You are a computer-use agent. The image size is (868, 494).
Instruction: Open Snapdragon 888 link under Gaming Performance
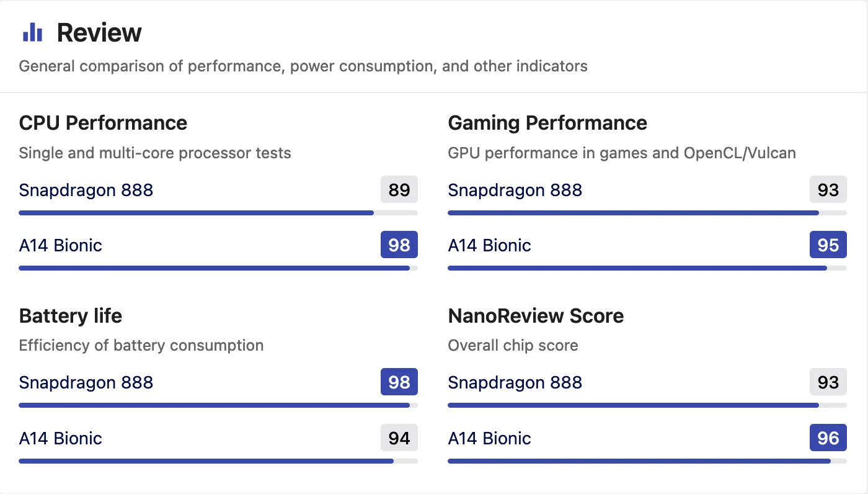click(x=515, y=190)
